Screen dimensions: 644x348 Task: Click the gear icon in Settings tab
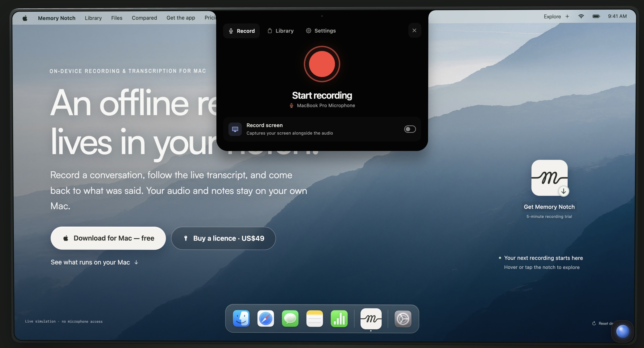(x=308, y=30)
